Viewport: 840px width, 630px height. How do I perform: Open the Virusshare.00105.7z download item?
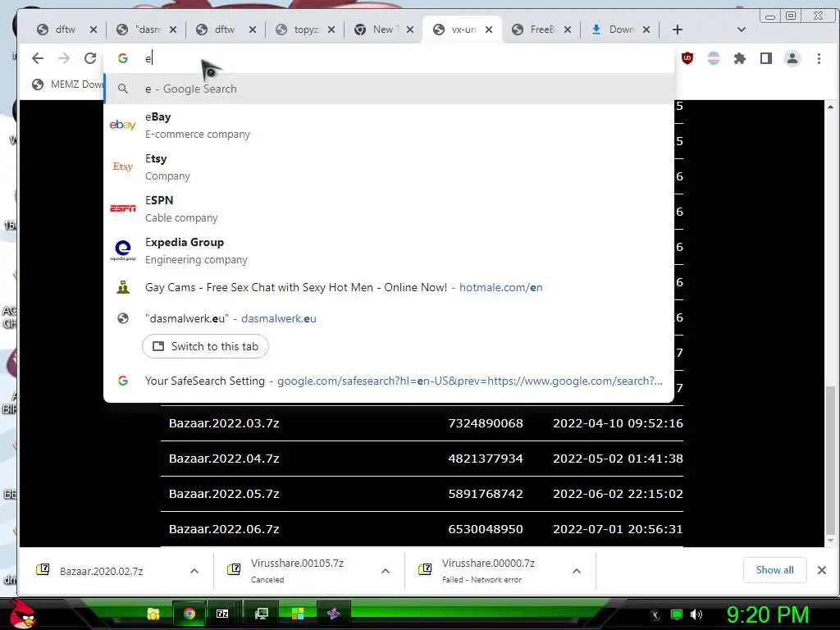pyautogui.click(x=298, y=571)
